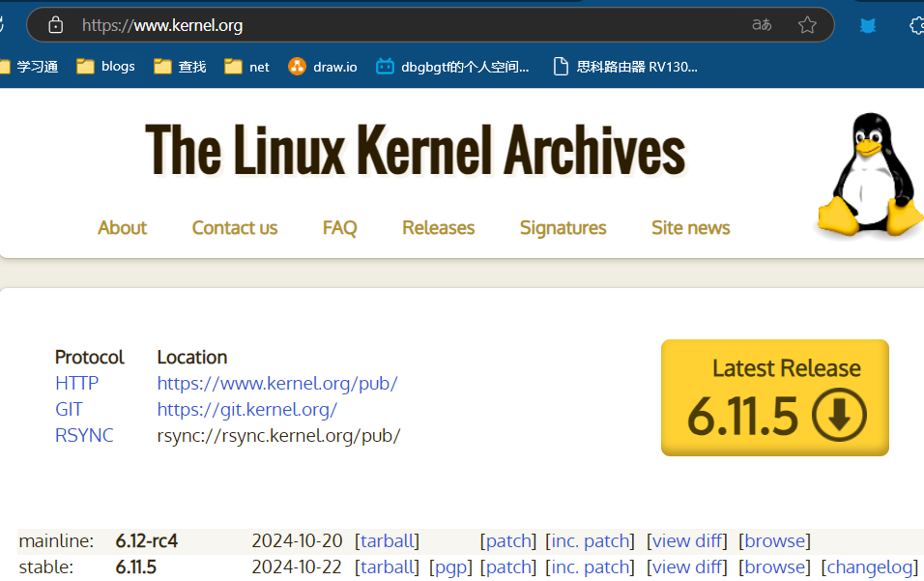
Task: Open https://www.kernel.org/pub/ link
Action: (277, 383)
